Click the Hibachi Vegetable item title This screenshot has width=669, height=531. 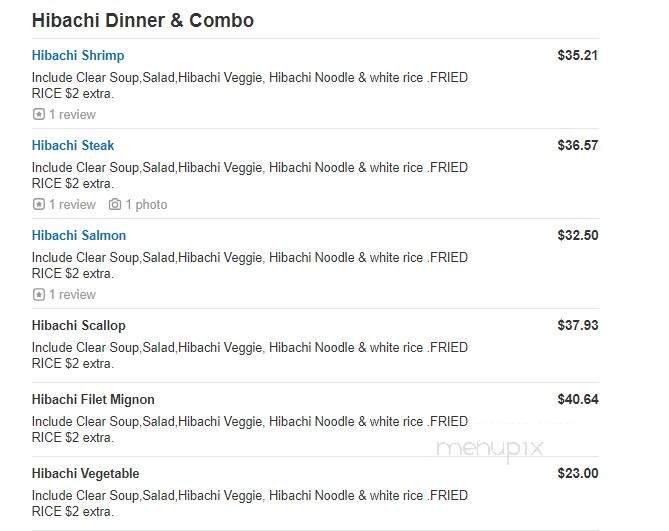pos(85,474)
